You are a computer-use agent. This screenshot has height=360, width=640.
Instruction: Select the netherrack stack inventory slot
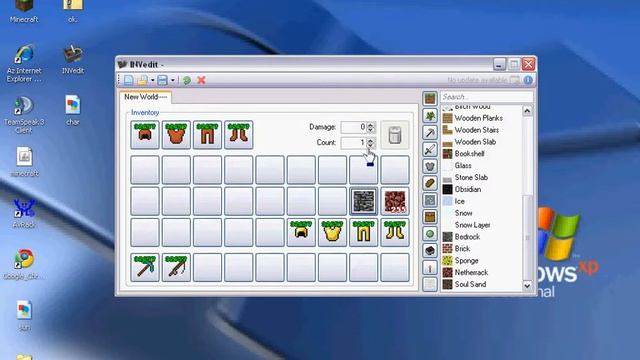tap(395, 201)
